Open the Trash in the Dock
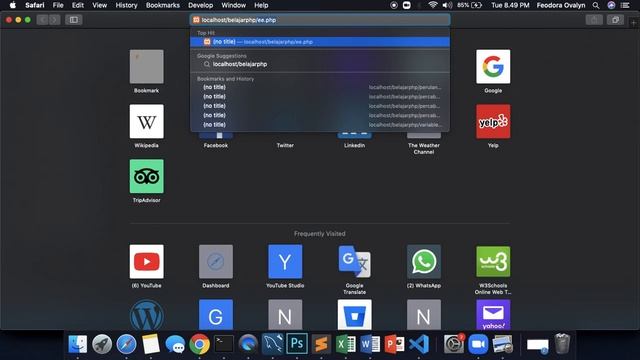The width and height of the screenshot is (640, 360). click(562, 344)
